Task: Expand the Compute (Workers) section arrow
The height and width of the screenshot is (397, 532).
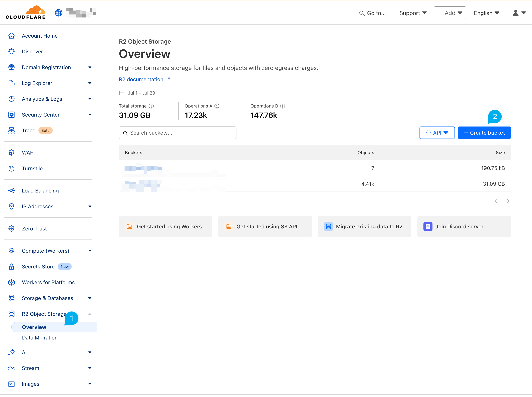Action: 90,251
